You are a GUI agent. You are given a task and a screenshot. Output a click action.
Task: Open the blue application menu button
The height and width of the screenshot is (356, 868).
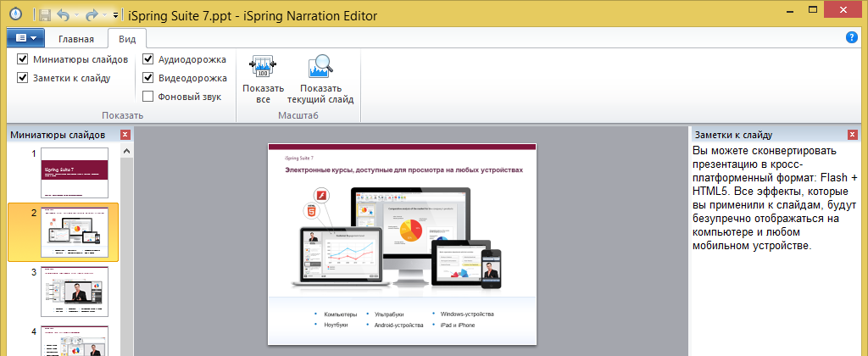(x=25, y=38)
